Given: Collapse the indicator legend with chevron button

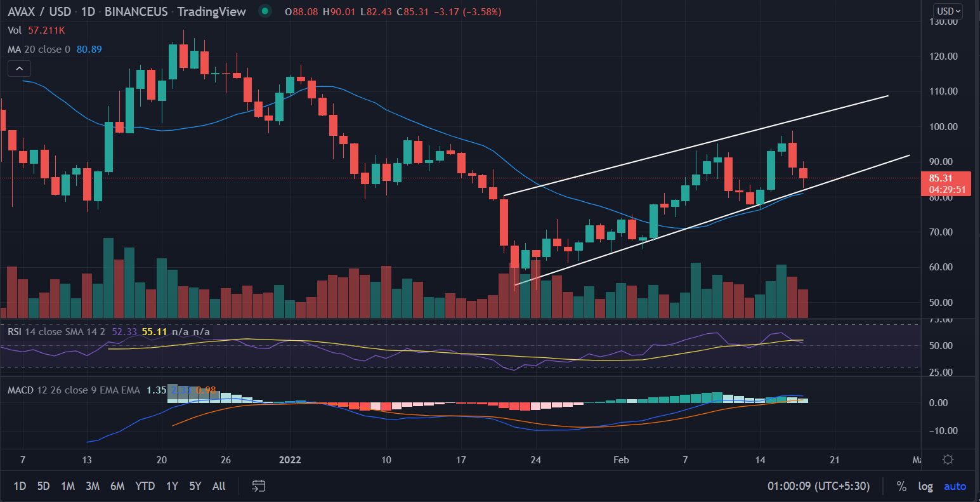Looking at the screenshot, I should tap(20, 69).
